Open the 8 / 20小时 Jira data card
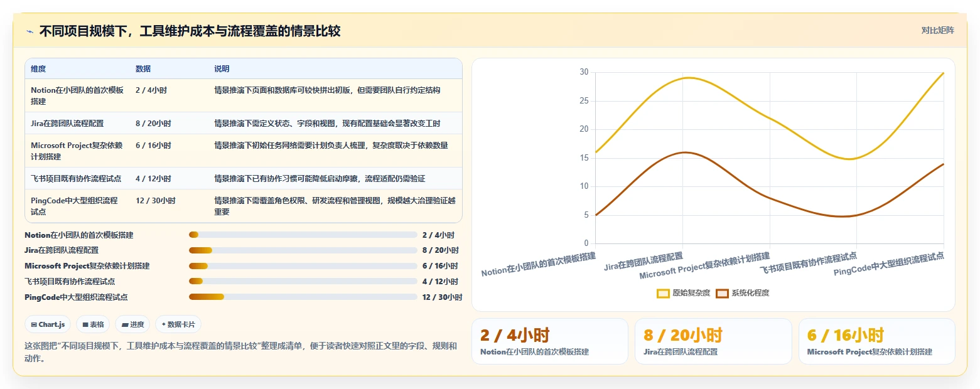Image resolution: width=980 pixels, height=389 pixels. click(713, 341)
